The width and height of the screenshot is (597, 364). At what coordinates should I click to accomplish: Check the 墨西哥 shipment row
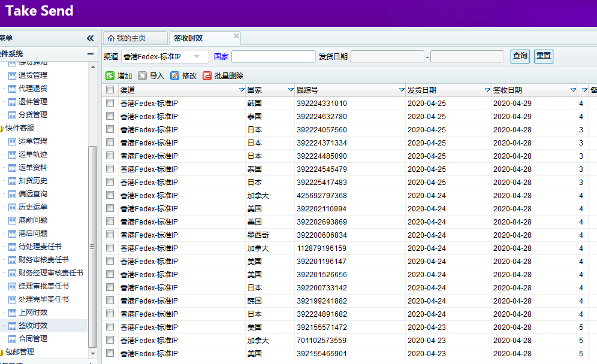coord(110,235)
